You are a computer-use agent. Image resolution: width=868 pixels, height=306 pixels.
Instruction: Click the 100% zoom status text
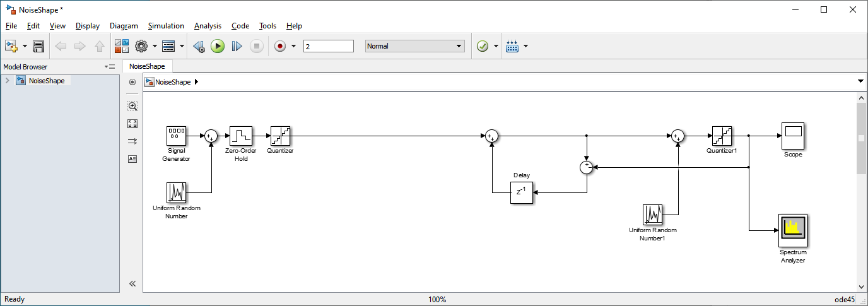coord(437,299)
